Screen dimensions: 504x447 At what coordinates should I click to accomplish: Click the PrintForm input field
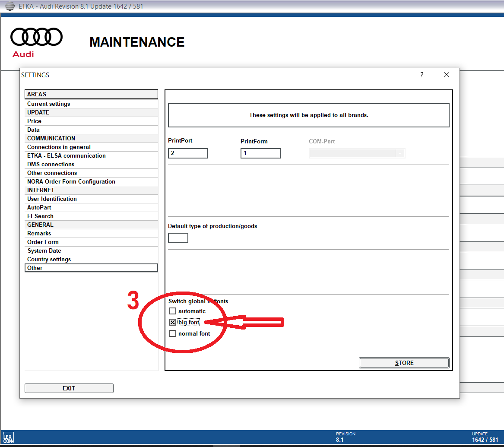coord(260,153)
